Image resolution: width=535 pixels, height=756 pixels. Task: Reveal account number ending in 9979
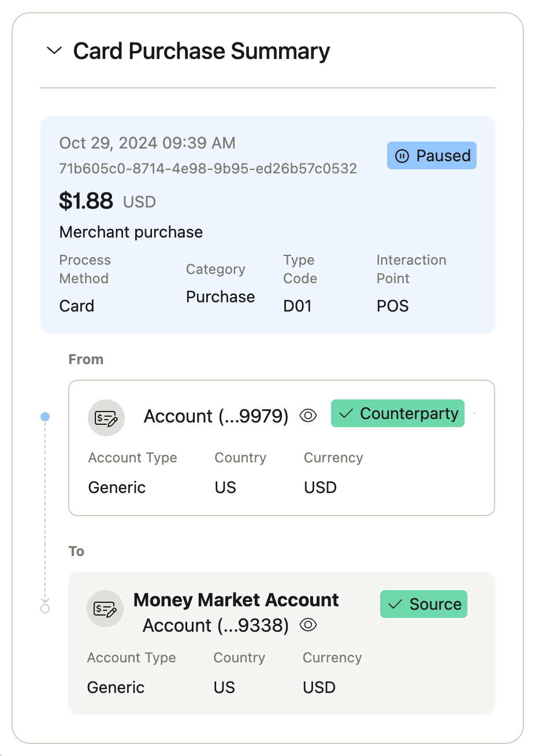click(309, 416)
